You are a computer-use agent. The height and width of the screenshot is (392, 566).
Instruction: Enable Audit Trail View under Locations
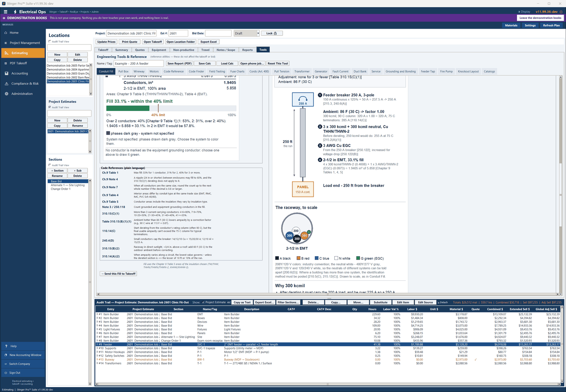click(50, 42)
